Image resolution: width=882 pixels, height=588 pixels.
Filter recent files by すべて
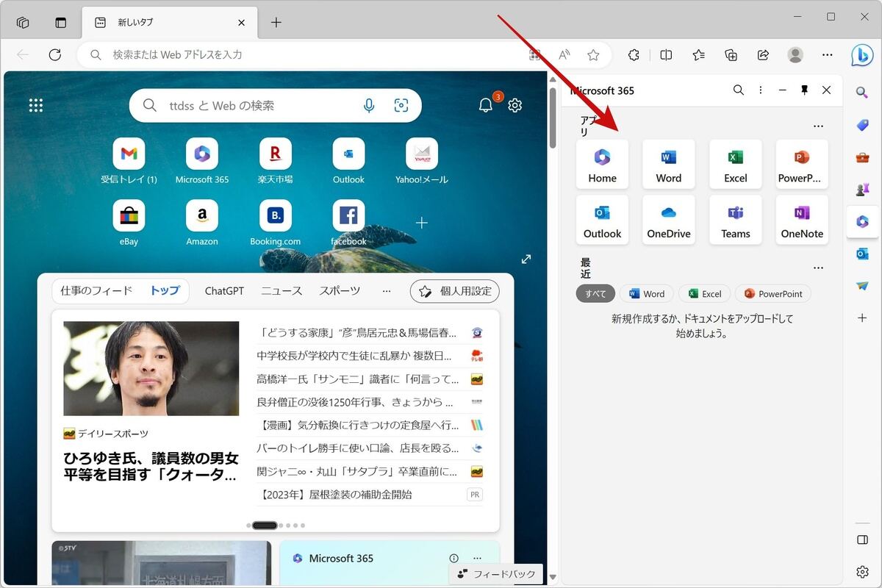tap(595, 293)
